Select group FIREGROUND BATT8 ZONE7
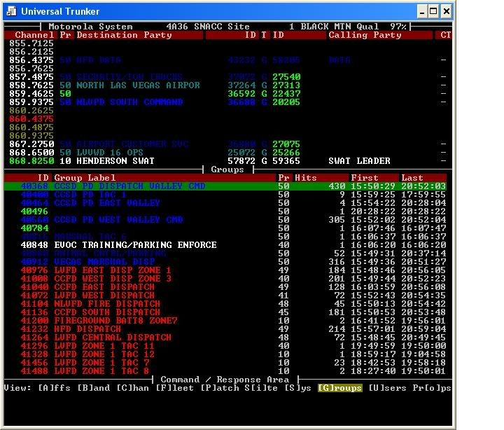504x430 pixels. coord(225,320)
